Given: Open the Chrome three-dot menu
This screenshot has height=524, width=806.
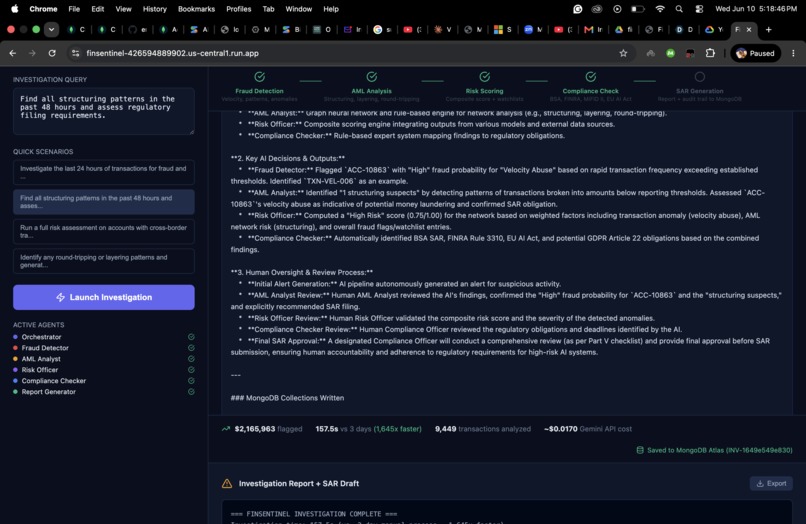Looking at the screenshot, I should (793, 53).
